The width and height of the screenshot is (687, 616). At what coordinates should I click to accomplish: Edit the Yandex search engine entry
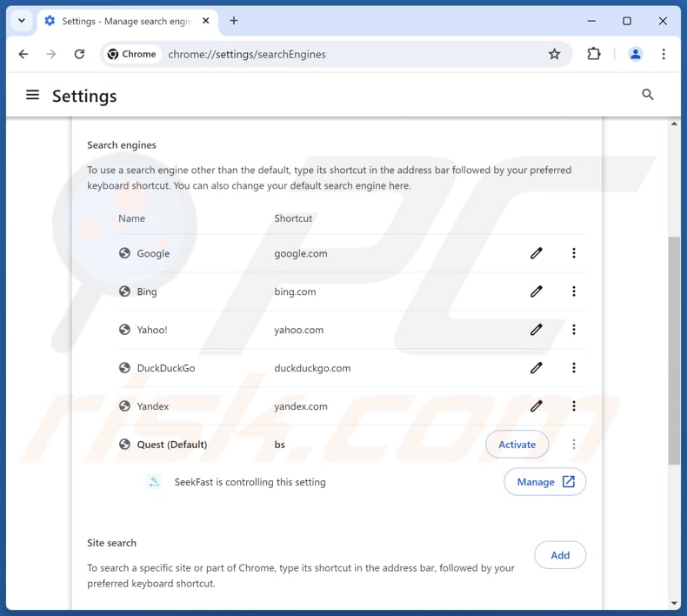[537, 406]
